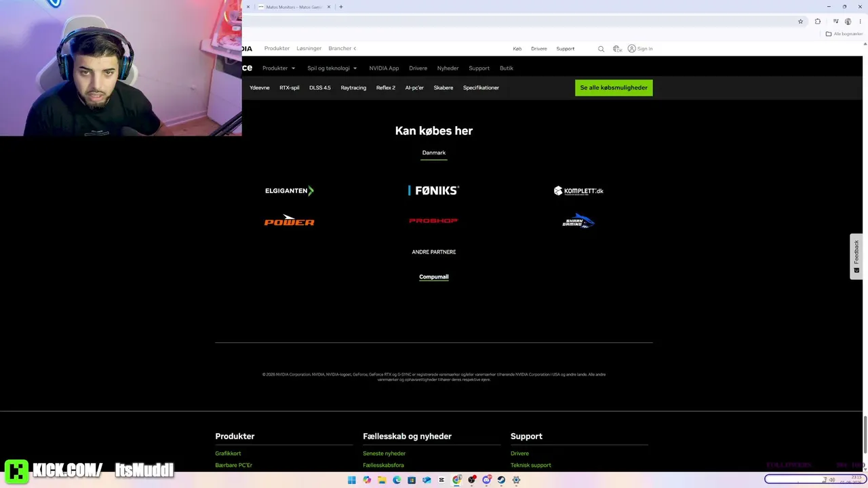Jump to the RTX-spil section
This screenshot has width=868, height=488.
(290, 88)
